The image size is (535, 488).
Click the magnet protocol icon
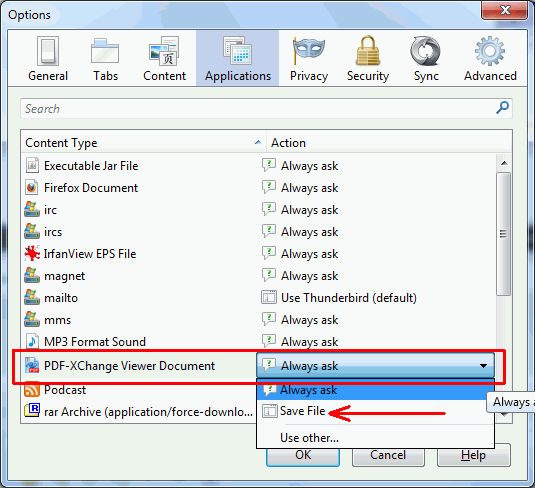[32, 275]
